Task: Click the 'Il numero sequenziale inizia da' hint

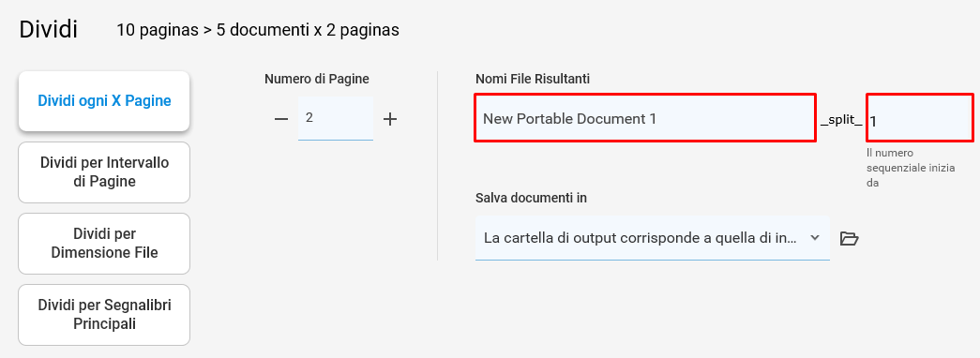Action: (x=911, y=168)
